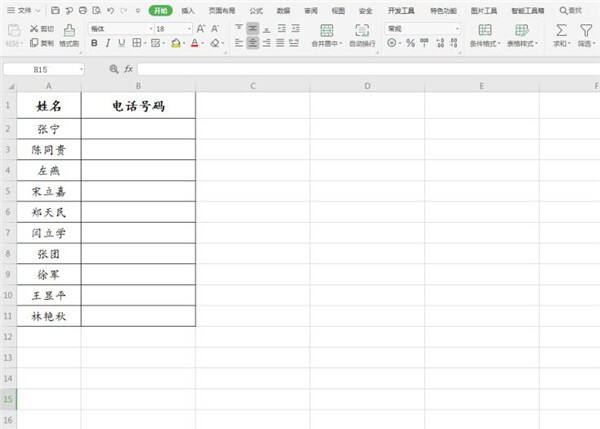Toggle top vertical alignment
Screen dimensions: 600x429
[x=239, y=28]
